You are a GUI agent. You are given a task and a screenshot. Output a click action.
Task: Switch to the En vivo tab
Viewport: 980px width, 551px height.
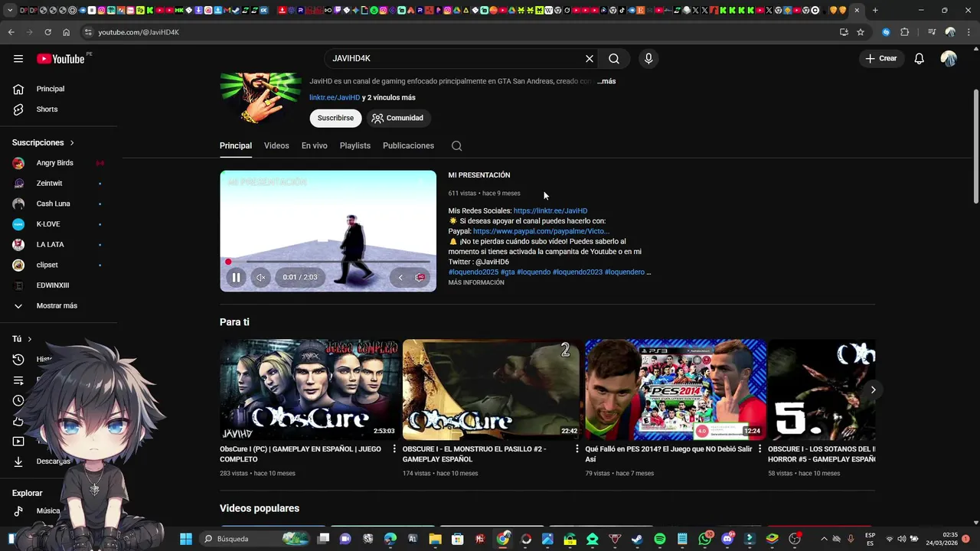point(314,145)
